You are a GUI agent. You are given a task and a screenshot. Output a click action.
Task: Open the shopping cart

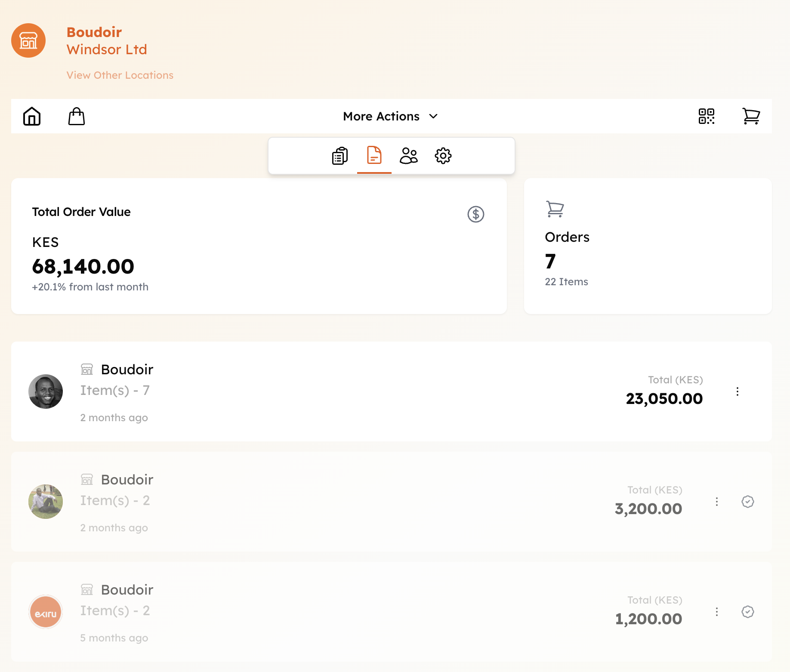click(751, 116)
